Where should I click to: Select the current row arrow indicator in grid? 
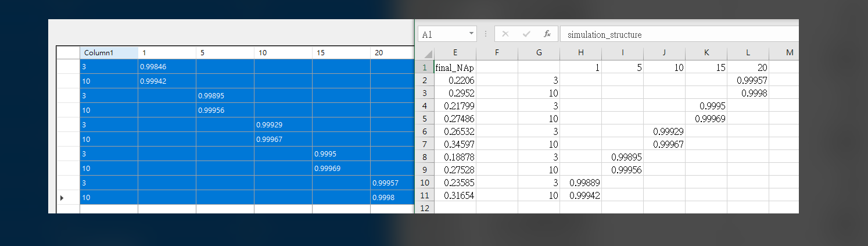pos(62,198)
